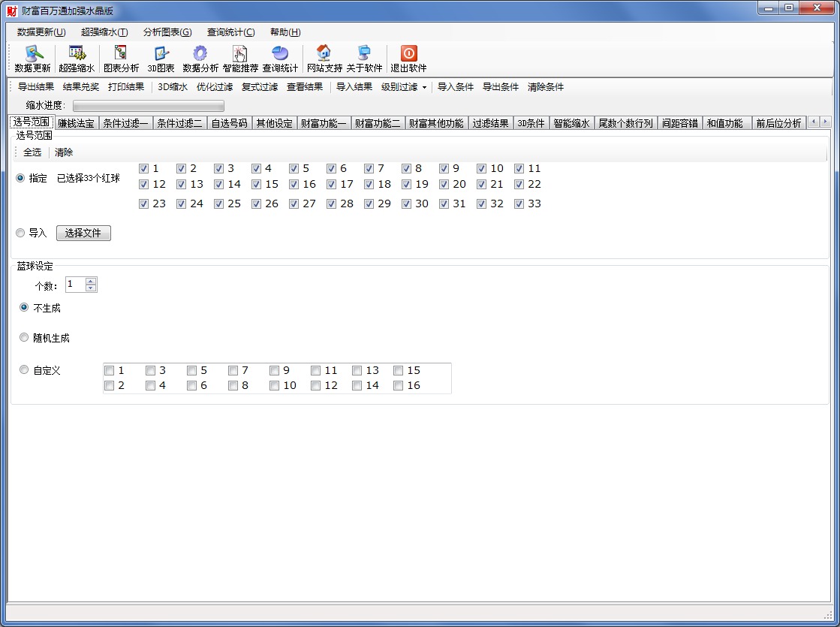Increase blue ball 个数 with up spinner
This screenshot has height=627, width=840.
point(91,281)
